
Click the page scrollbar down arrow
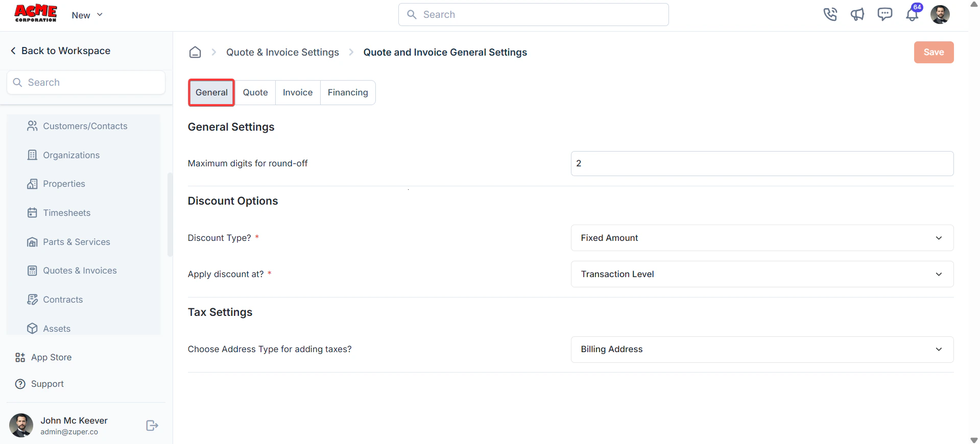click(974, 440)
